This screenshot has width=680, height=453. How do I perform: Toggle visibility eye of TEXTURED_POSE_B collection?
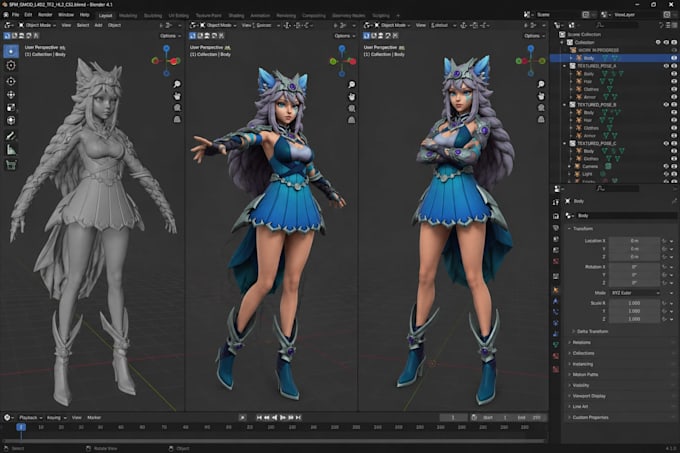click(x=666, y=104)
